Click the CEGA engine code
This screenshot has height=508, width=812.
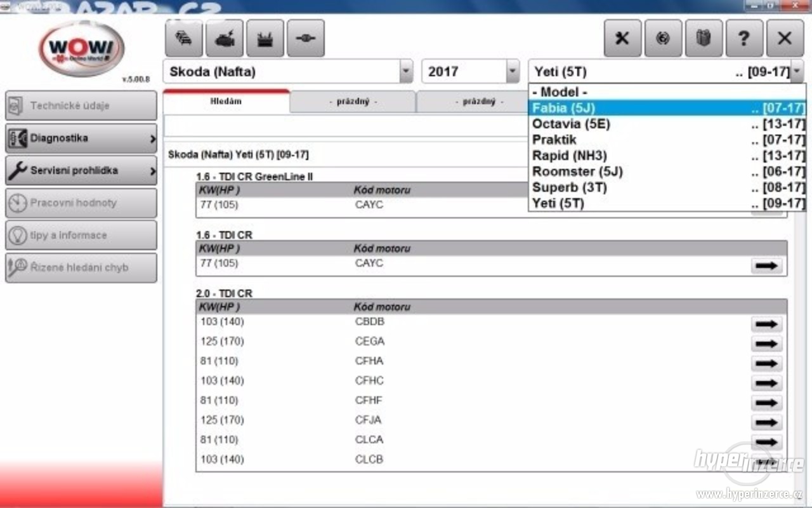pos(370,342)
